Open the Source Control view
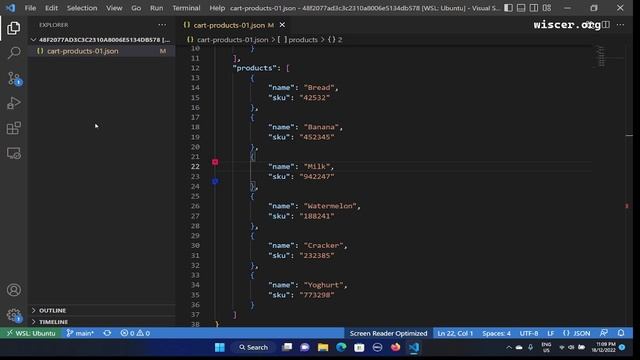Viewport: 640px width, 360px height. tap(13, 78)
